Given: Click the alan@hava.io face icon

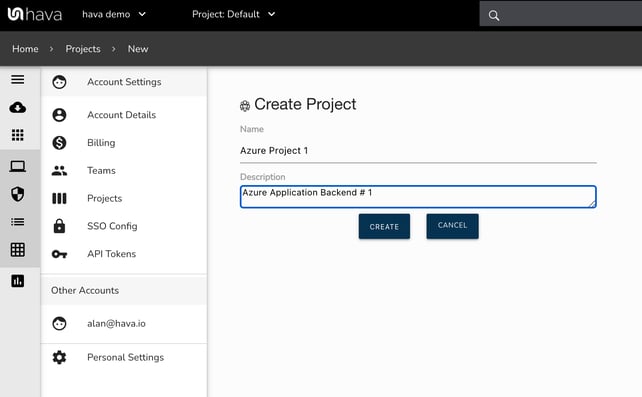Looking at the screenshot, I should coord(59,324).
